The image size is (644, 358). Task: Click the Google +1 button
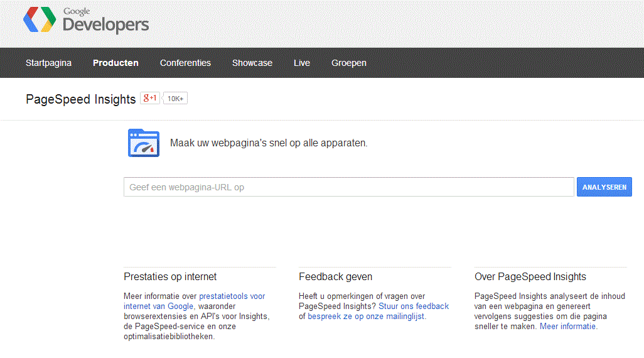[150, 98]
